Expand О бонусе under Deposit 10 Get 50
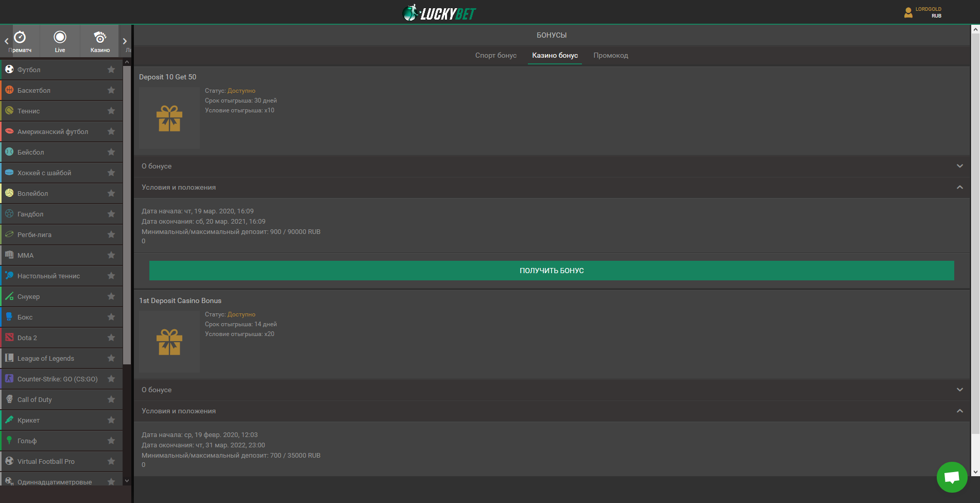 [x=959, y=166]
